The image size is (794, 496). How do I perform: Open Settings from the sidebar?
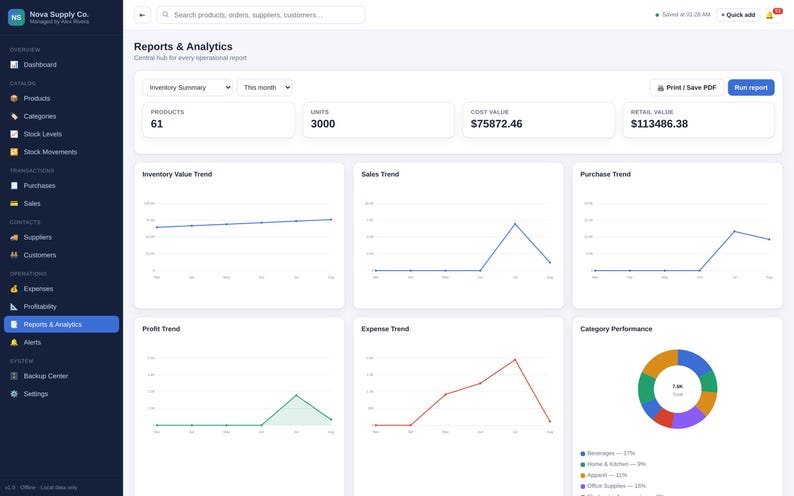click(x=61, y=394)
